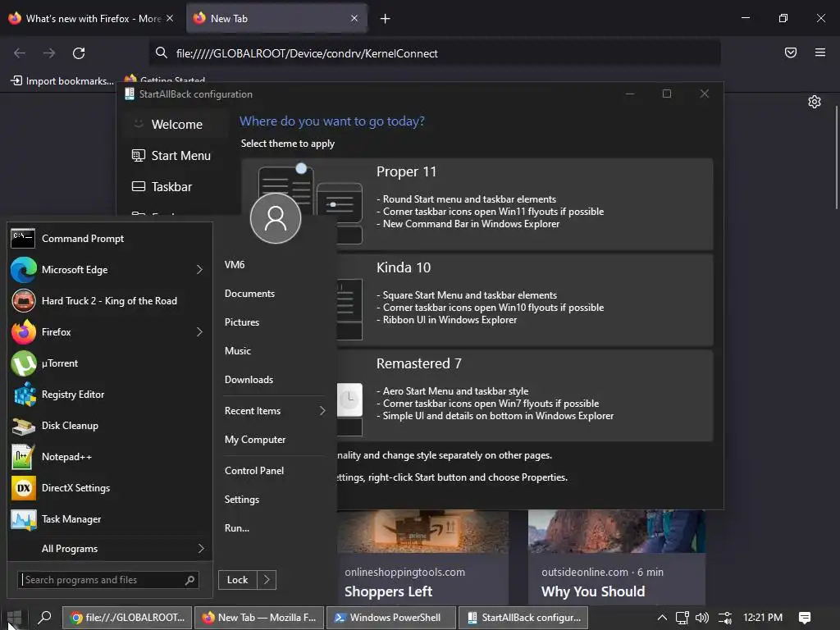Switch to Windows PowerShell taskbar button
The height and width of the screenshot is (630, 840).
(391, 618)
